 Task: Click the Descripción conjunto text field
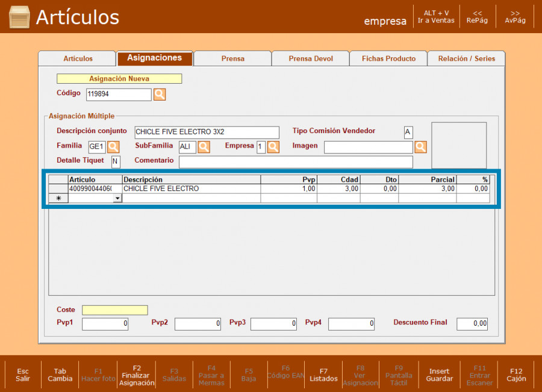click(207, 132)
